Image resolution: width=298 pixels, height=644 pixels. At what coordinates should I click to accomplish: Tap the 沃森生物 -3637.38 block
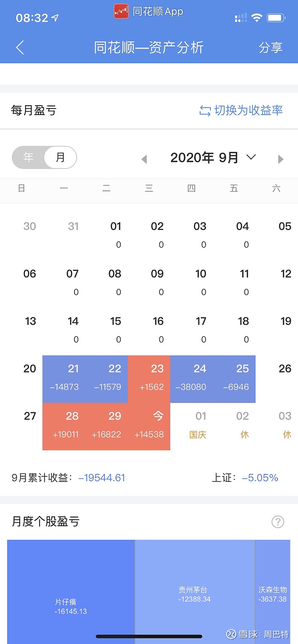point(273,592)
